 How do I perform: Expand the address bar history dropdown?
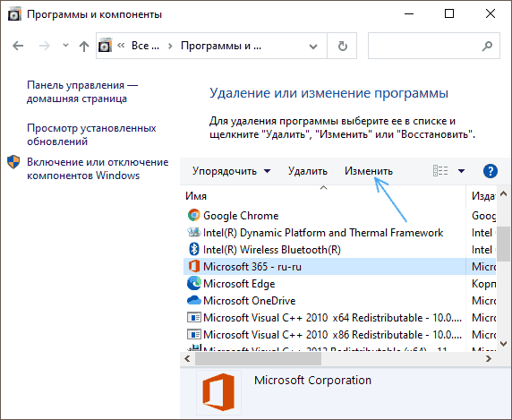pos(313,47)
